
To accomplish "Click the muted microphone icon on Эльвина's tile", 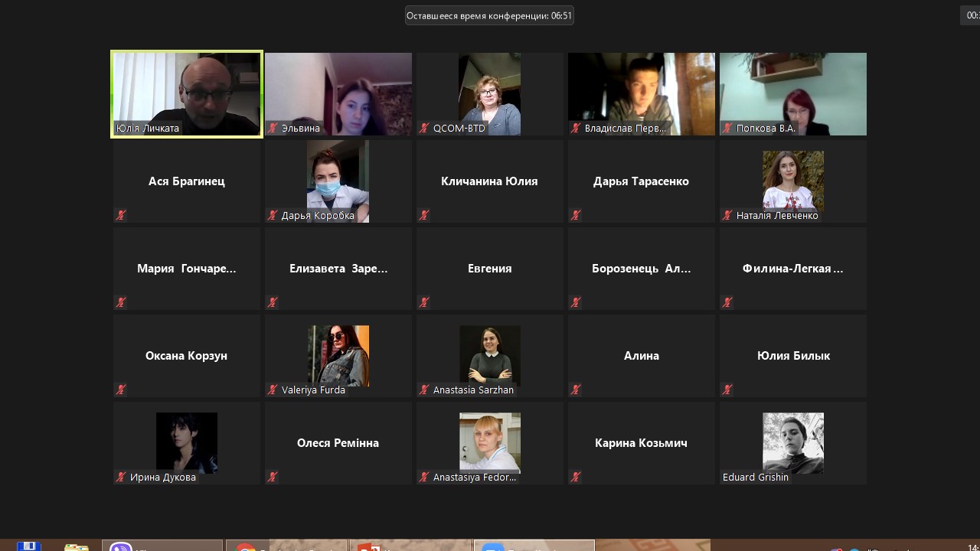I will (273, 129).
